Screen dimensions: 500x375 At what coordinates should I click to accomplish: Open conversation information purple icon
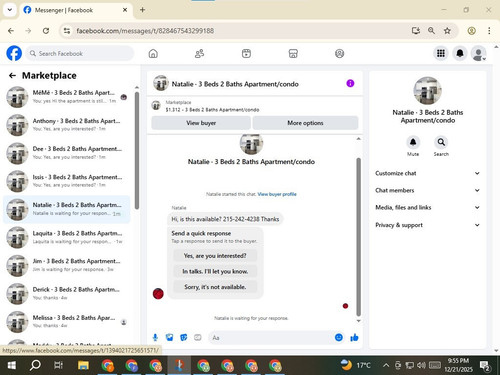(350, 83)
